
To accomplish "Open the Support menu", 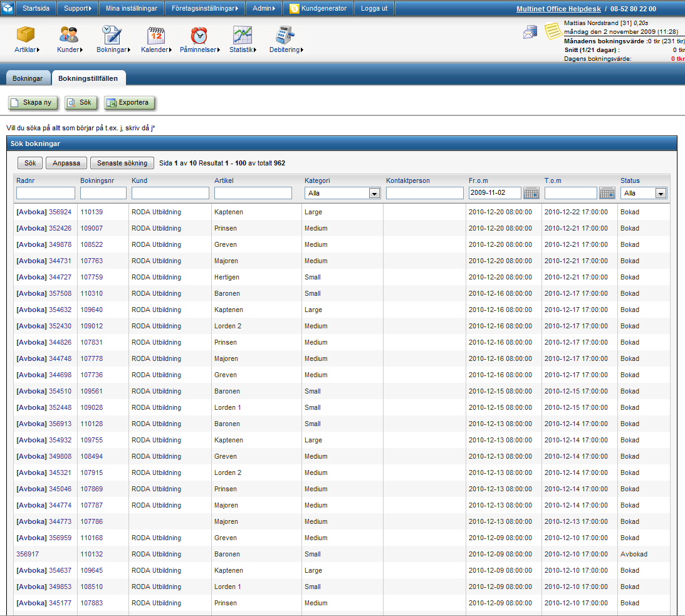I will point(78,8).
